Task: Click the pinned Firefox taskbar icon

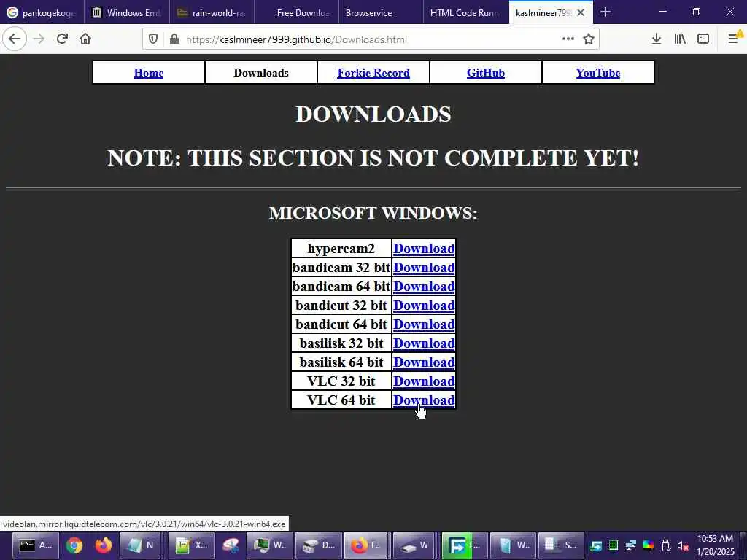Action: click(103, 545)
